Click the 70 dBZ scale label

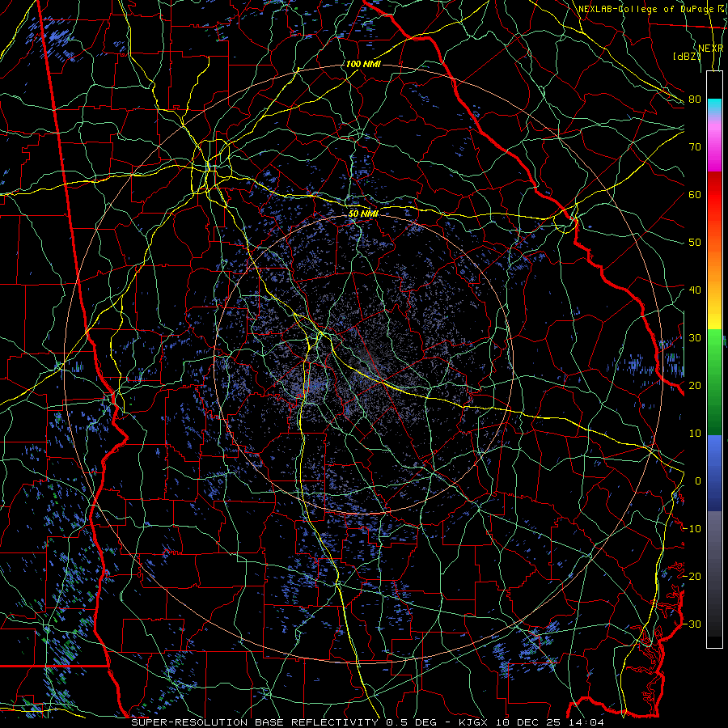point(695,146)
